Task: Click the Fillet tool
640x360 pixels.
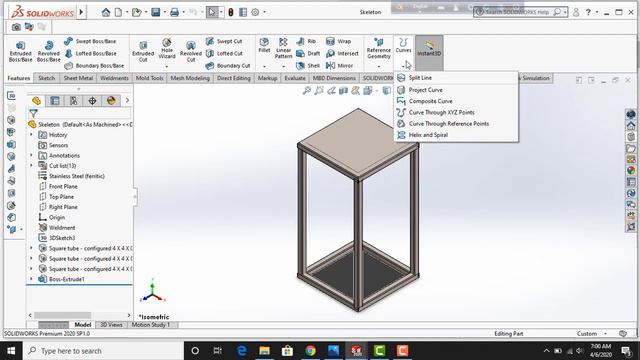Action: [264, 46]
